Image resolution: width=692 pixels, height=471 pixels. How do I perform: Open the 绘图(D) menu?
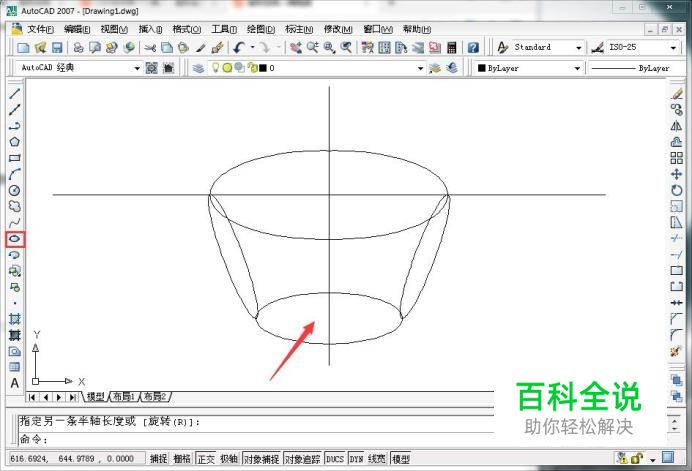point(261,29)
